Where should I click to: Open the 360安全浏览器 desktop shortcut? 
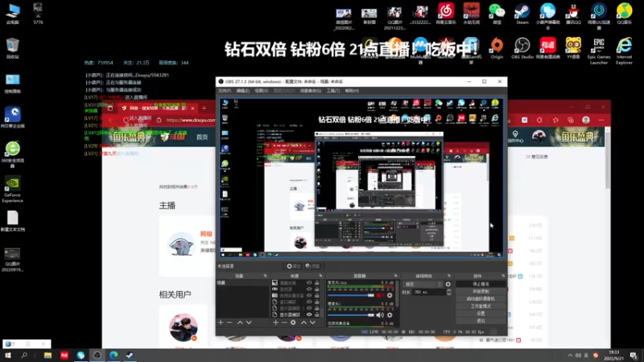(12, 154)
